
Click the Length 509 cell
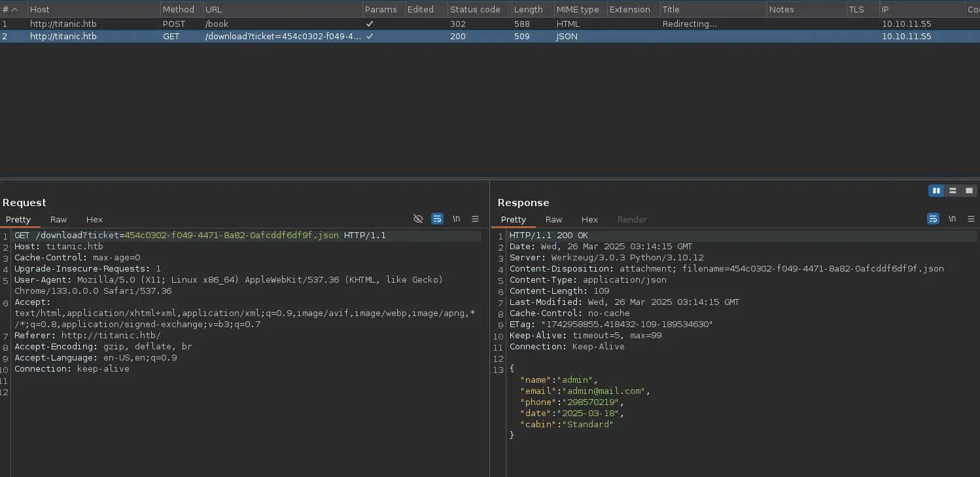click(x=523, y=37)
